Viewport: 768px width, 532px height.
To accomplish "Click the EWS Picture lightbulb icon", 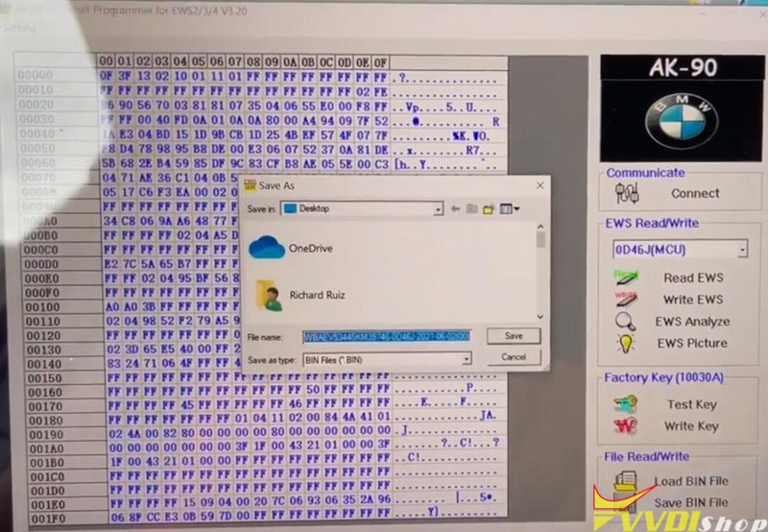I will [626, 344].
